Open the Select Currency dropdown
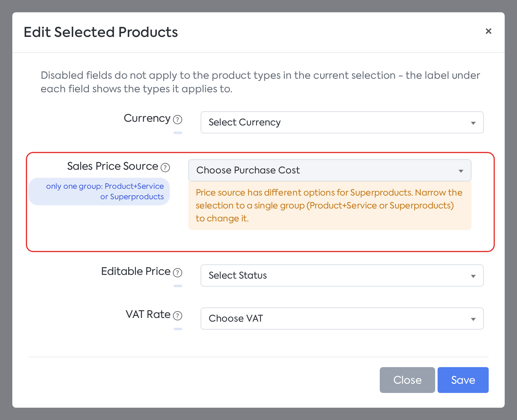 point(342,122)
